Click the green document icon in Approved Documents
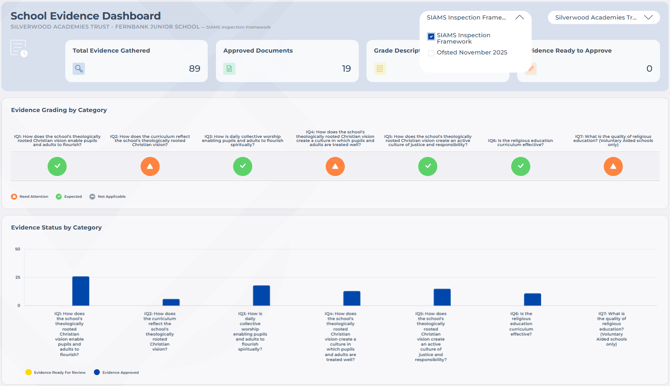670x386 pixels. [229, 68]
